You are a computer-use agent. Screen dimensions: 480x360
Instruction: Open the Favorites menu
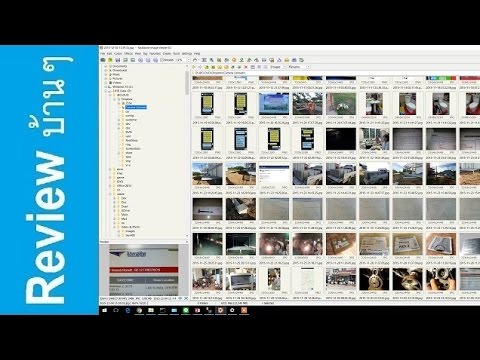click(x=155, y=54)
